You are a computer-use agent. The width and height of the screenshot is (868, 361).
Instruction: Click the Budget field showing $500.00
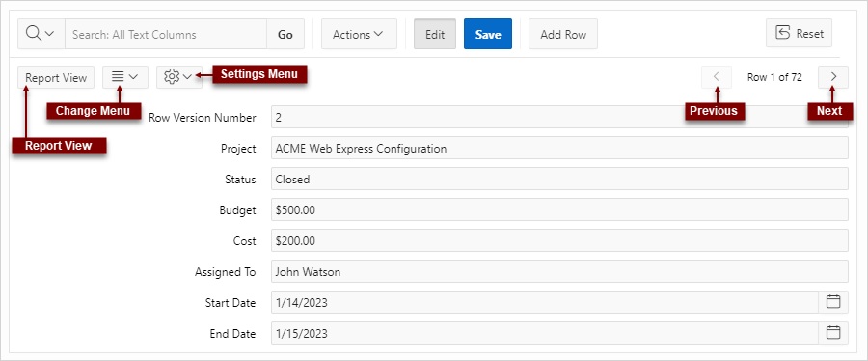(x=559, y=209)
